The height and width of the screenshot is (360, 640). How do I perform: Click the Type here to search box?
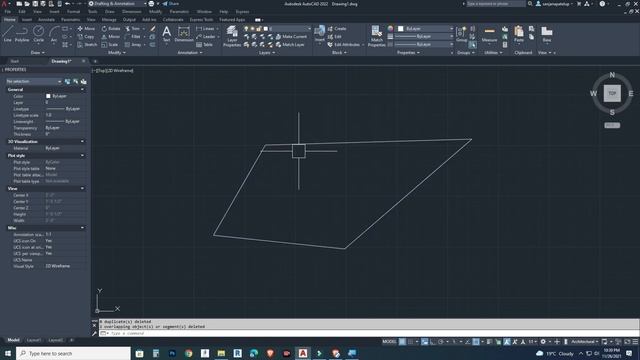[73, 353]
